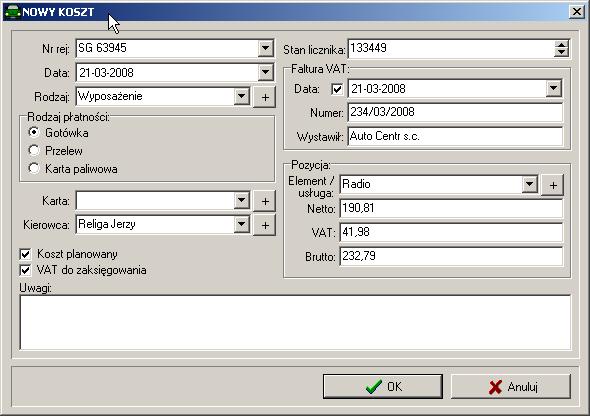This screenshot has height=416, width=590.
Task: Open Rodzaj Wyposażenie dropdown
Action: pos(242,96)
